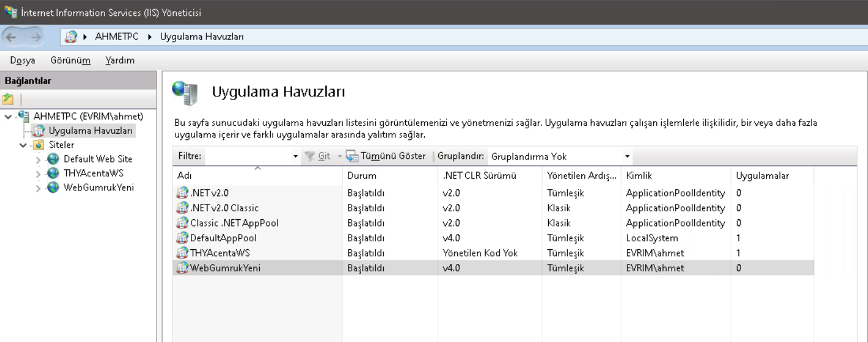Click the Classic .NET AppPool icon
The width and height of the screenshot is (868, 342).
tap(182, 223)
